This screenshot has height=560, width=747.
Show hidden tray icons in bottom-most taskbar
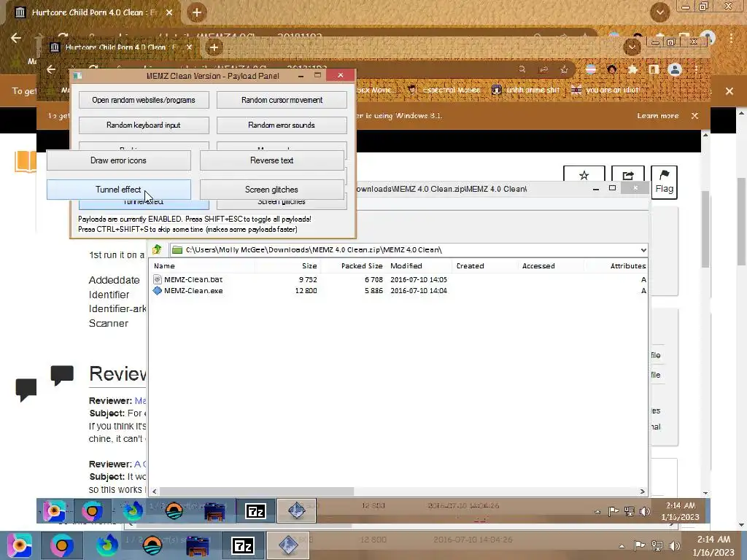pos(622,546)
